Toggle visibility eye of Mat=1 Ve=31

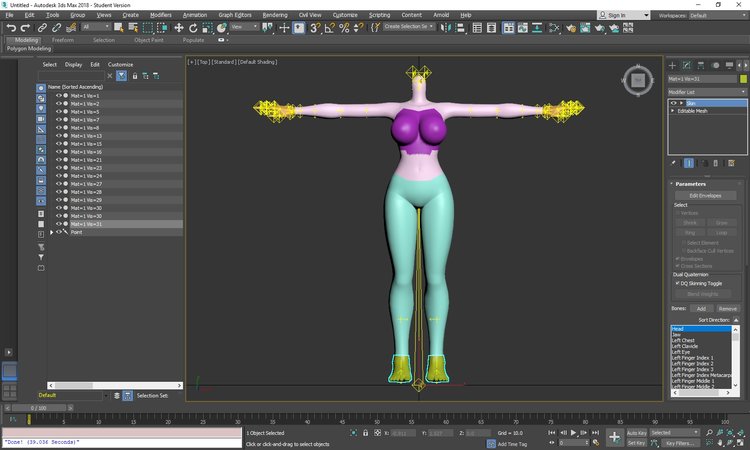click(x=58, y=224)
